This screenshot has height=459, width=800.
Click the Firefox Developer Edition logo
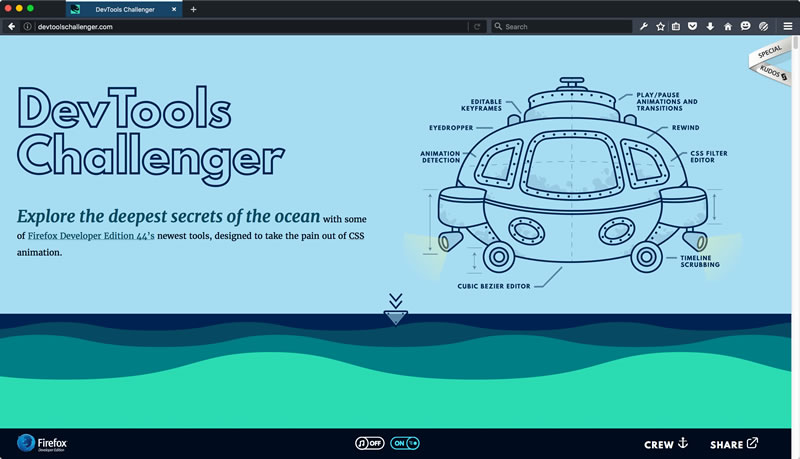coord(42,443)
